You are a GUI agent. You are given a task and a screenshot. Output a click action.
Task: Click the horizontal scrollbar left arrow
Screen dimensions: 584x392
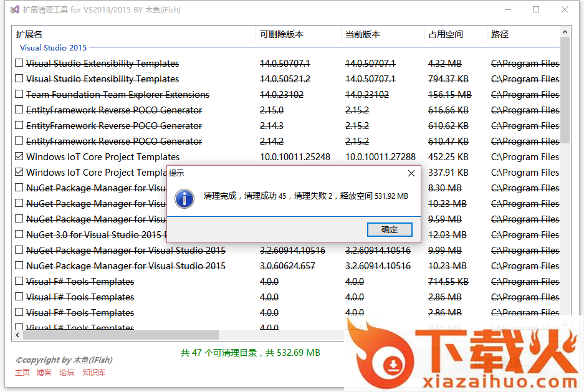point(17,335)
